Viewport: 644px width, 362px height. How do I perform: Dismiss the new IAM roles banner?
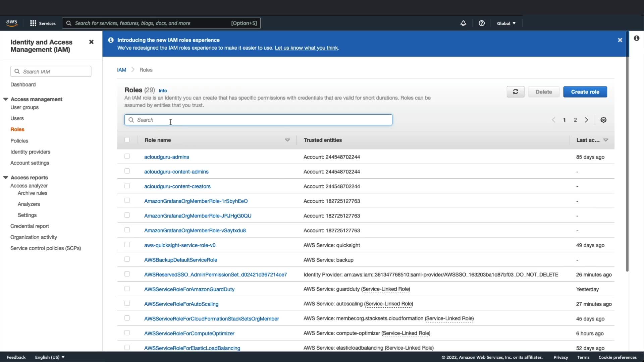620,40
